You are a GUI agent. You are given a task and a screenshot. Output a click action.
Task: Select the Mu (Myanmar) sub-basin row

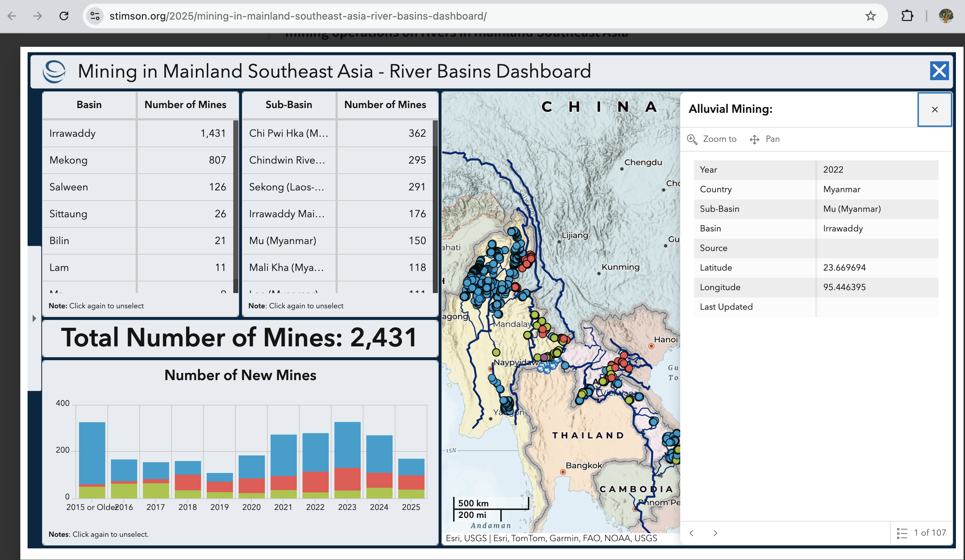point(338,241)
